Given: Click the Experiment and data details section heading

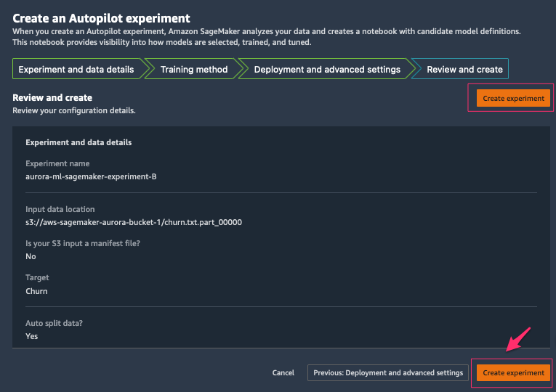Looking at the screenshot, I should click(78, 142).
